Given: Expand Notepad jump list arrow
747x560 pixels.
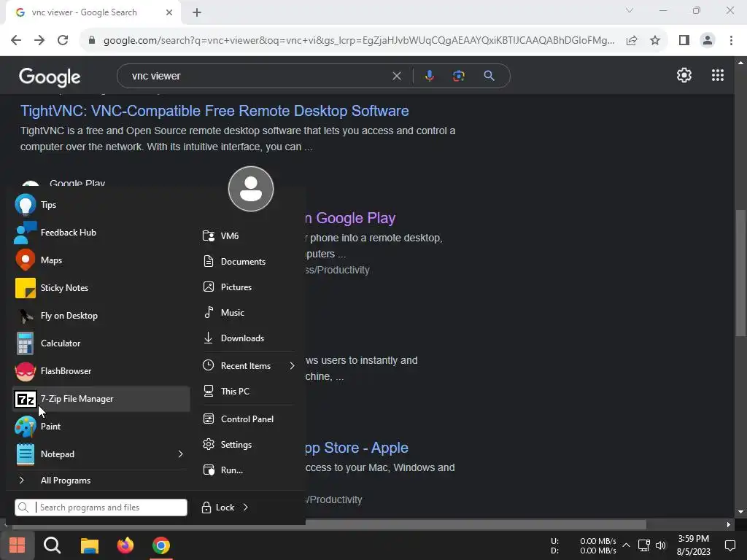Looking at the screenshot, I should 181,454.
